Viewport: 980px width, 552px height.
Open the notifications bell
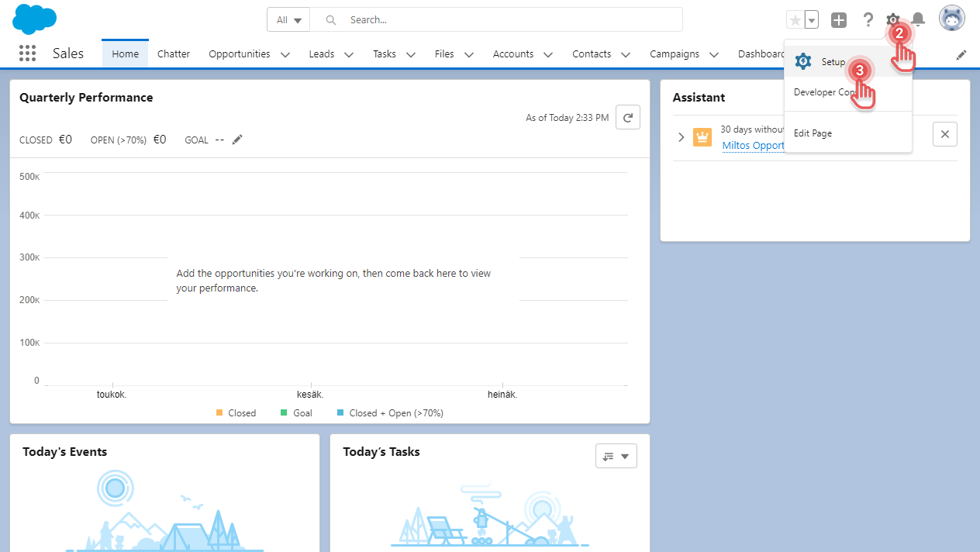(x=918, y=20)
